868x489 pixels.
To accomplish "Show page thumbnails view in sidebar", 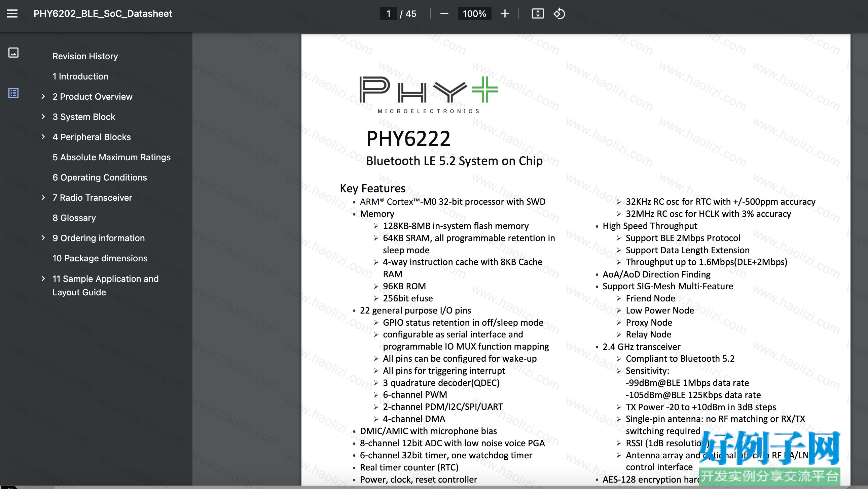I will point(13,53).
